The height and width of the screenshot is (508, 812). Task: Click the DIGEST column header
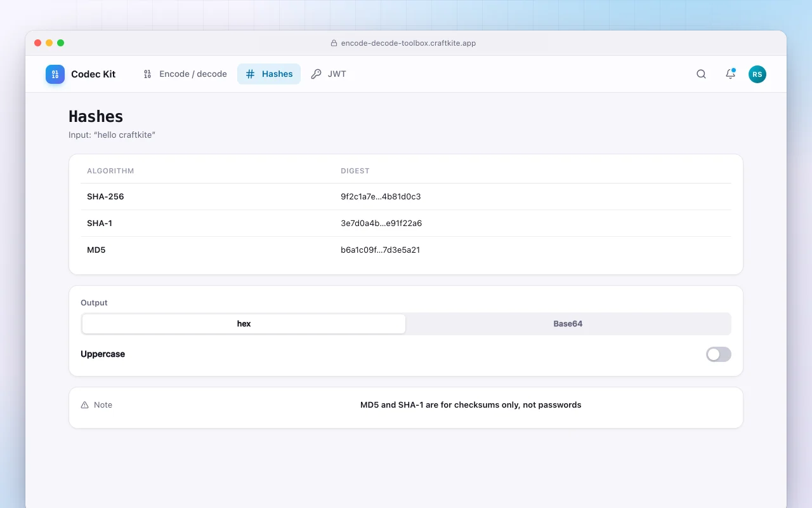[355, 171]
